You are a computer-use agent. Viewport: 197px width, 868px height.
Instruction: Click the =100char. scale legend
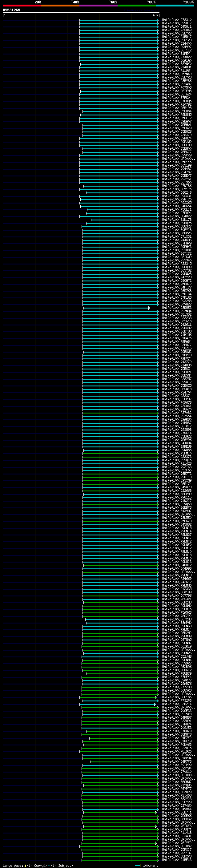point(146,865)
